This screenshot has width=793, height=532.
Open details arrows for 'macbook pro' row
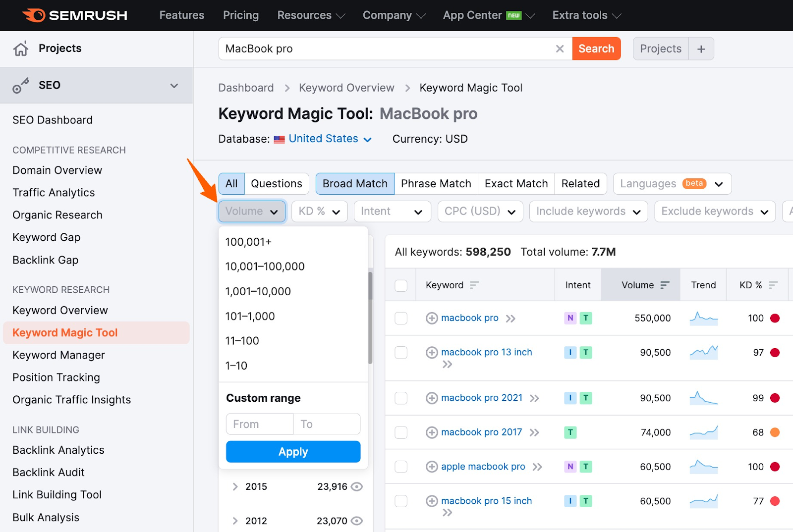pos(510,319)
